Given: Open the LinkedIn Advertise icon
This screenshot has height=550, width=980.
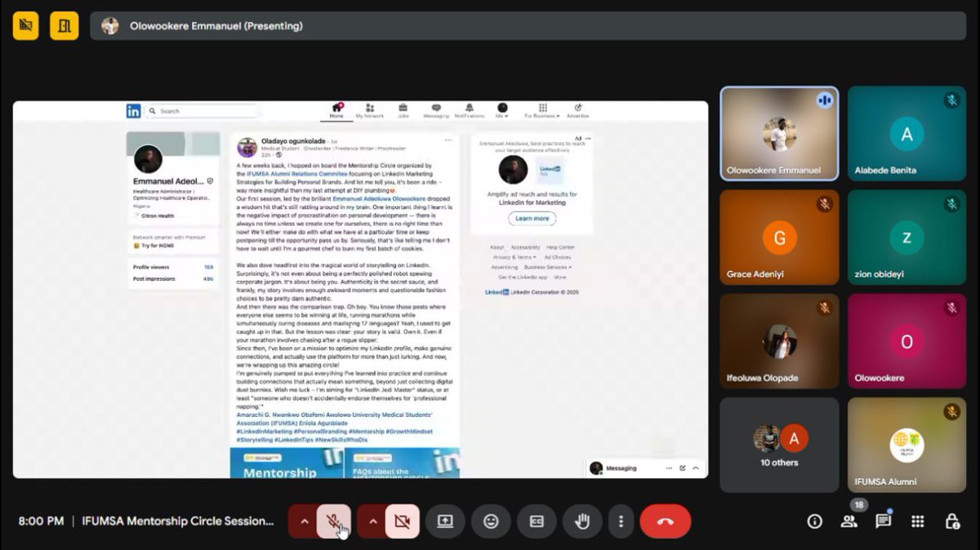Looking at the screenshot, I should point(577,111).
